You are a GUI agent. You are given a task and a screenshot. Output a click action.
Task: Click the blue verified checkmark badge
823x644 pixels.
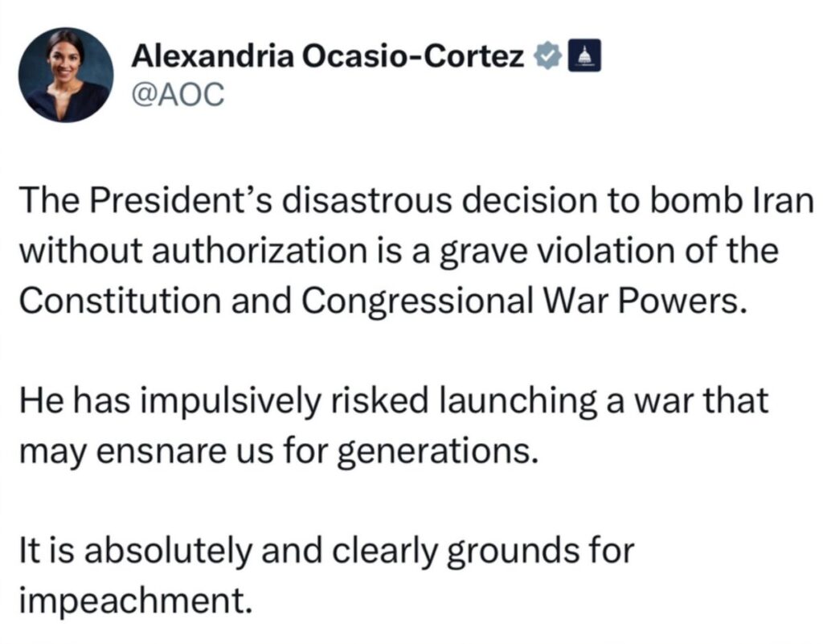click(x=547, y=56)
